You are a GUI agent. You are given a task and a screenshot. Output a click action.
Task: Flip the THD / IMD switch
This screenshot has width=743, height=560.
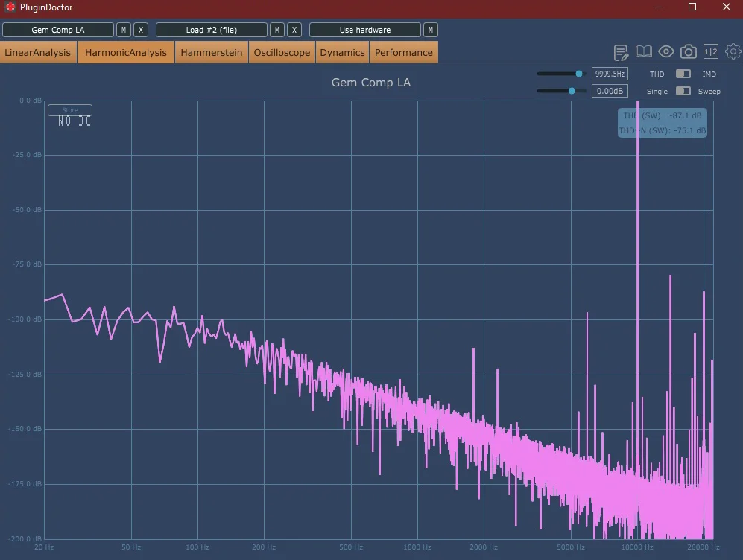pyautogui.click(x=683, y=74)
